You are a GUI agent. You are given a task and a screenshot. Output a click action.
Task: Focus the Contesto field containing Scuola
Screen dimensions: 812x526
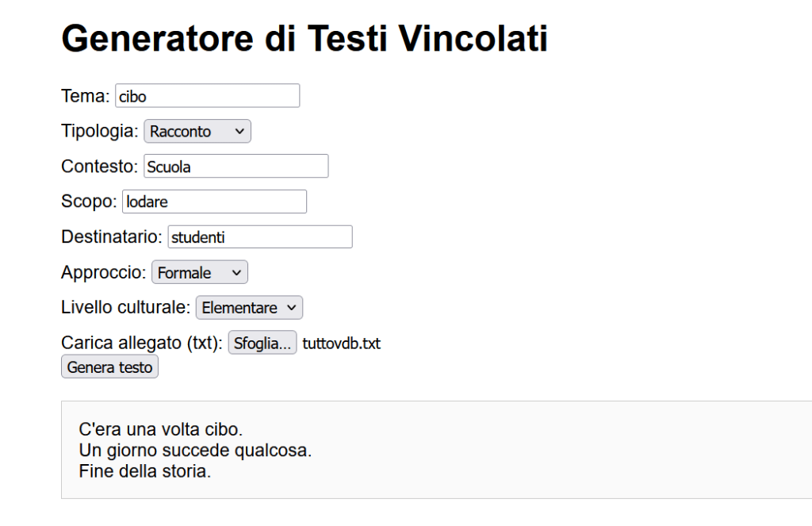(x=236, y=167)
